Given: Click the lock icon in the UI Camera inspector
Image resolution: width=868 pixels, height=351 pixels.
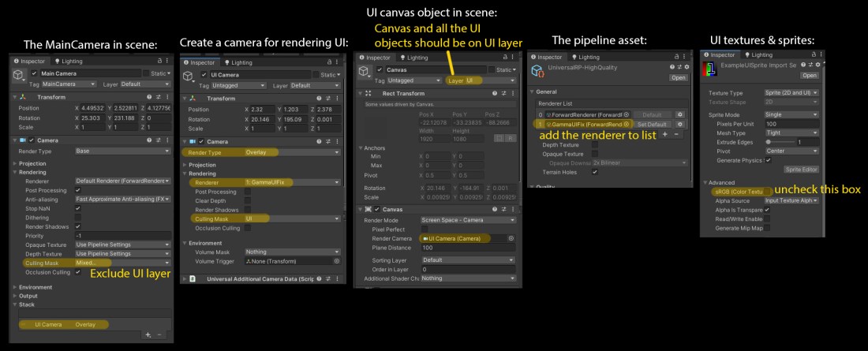Looking at the screenshot, I should 330,61.
